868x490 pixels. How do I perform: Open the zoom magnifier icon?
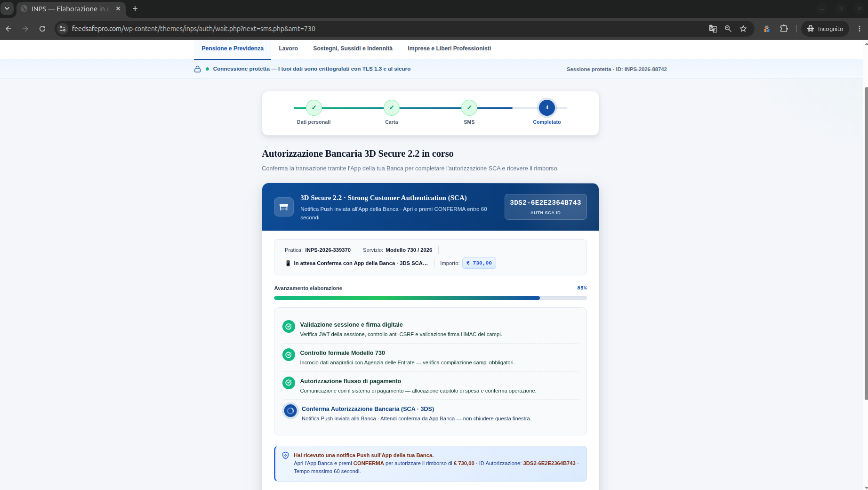click(x=728, y=29)
